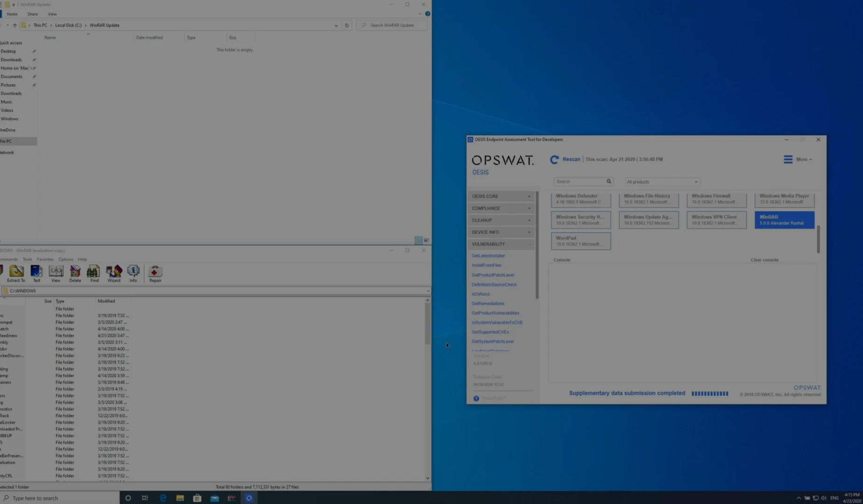863x504 pixels.
Task: Open Cortana from the taskbar
Action: click(128, 498)
